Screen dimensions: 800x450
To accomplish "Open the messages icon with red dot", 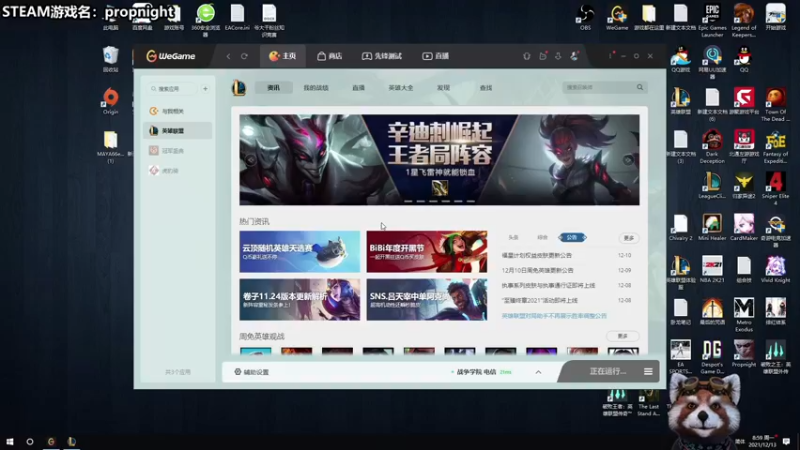I will click(543, 56).
